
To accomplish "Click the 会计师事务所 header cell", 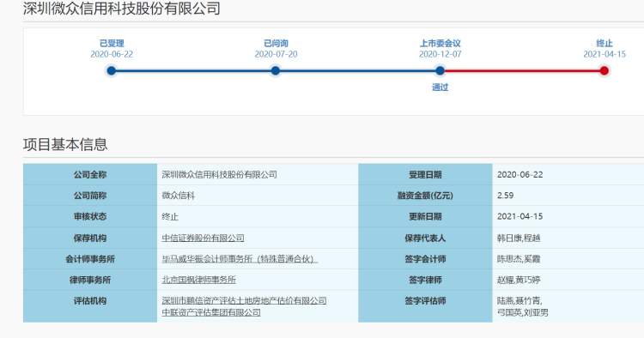I will click(90, 259).
